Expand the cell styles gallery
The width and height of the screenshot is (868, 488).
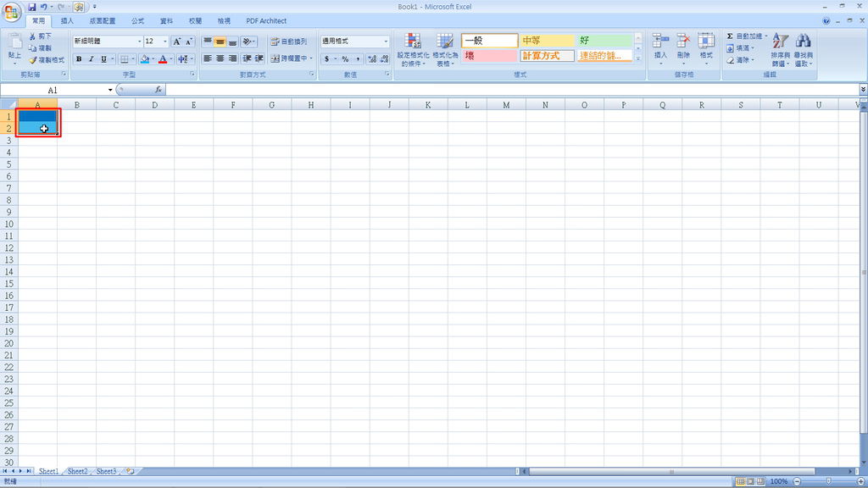(x=638, y=58)
